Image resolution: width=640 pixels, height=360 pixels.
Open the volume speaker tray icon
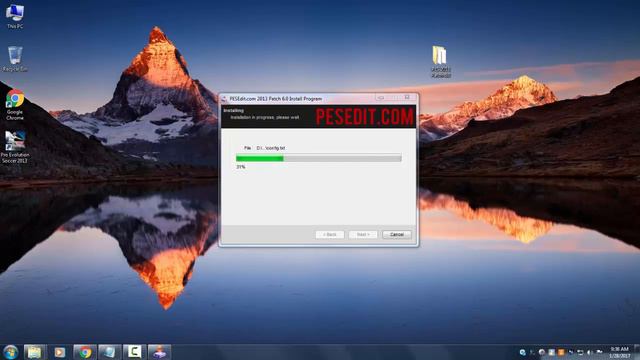pyautogui.click(x=589, y=352)
